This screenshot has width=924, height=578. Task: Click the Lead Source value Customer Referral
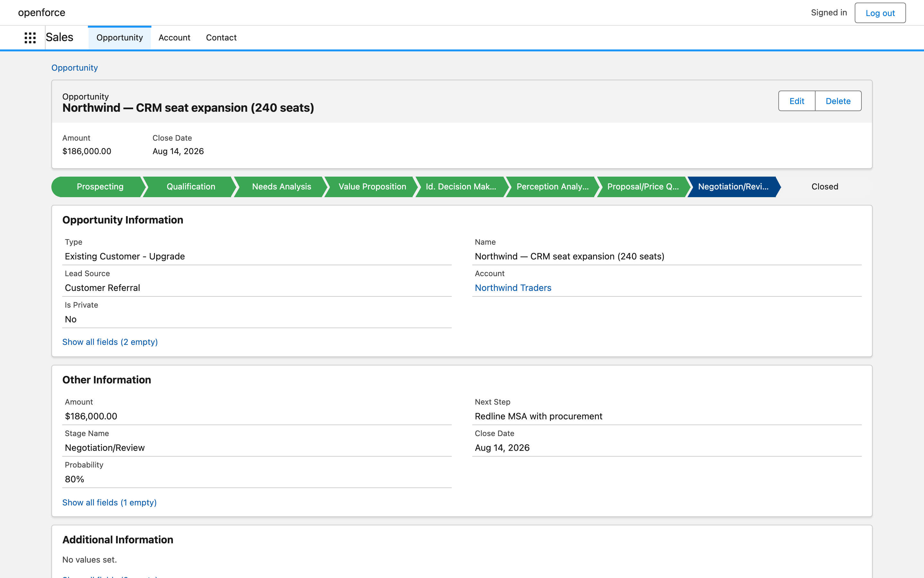click(x=102, y=288)
